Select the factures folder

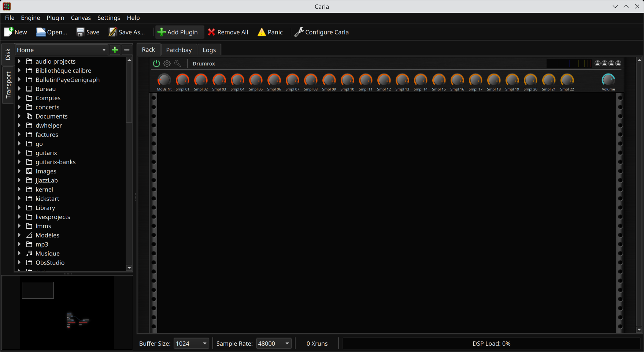coord(47,135)
